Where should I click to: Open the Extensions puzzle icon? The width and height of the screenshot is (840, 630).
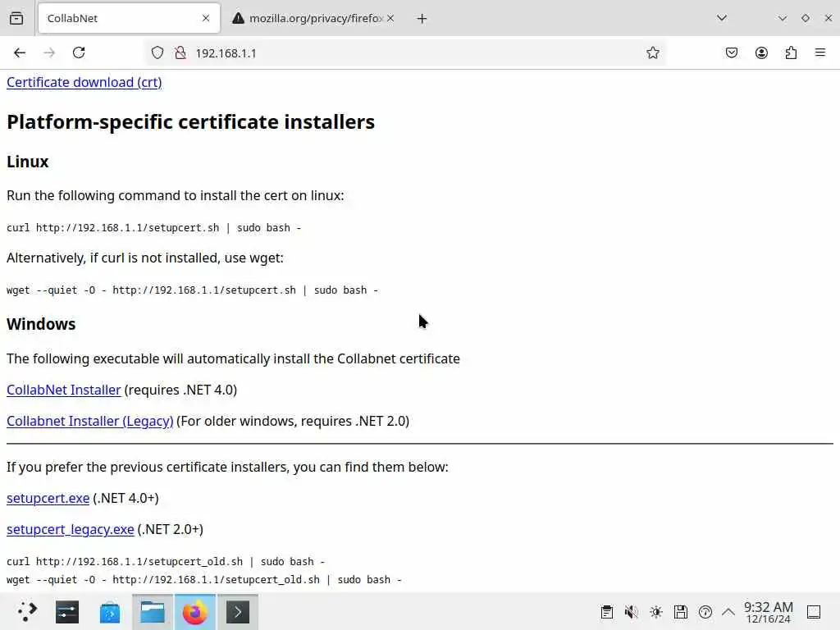coord(791,52)
